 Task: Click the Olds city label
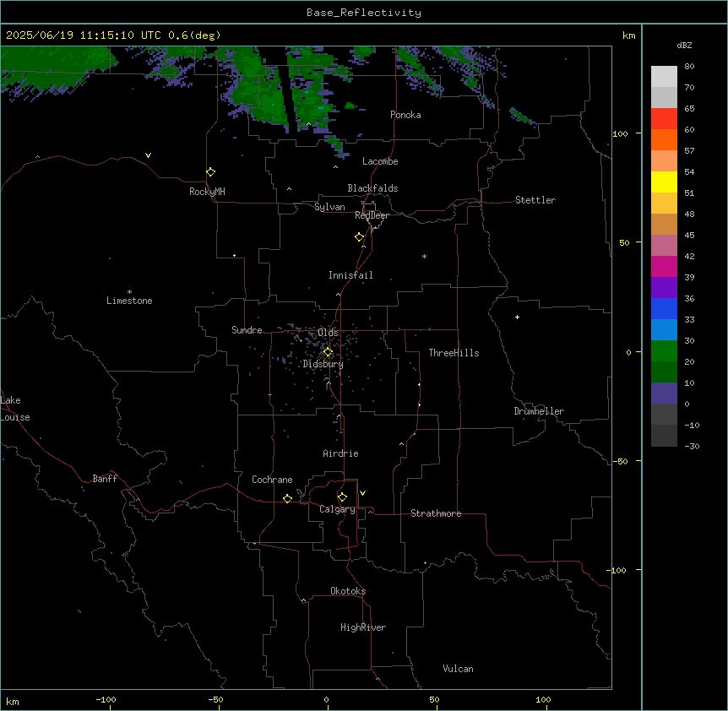[x=328, y=333]
